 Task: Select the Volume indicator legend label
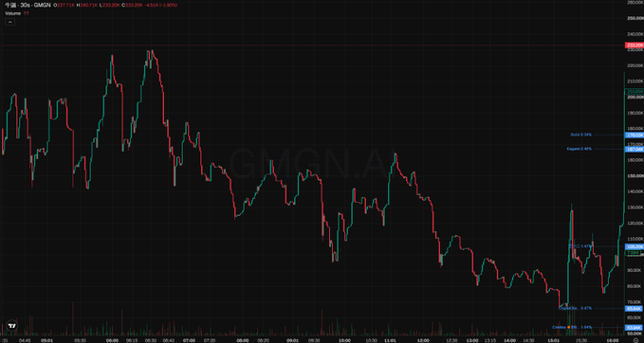point(12,13)
